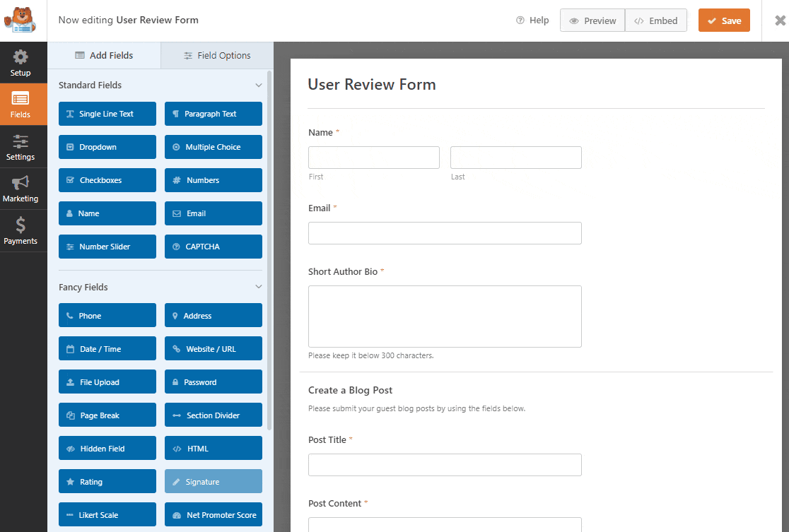The height and width of the screenshot is (532, 789).
Task: Add a Number Slider field
Action: coord(107,247)
